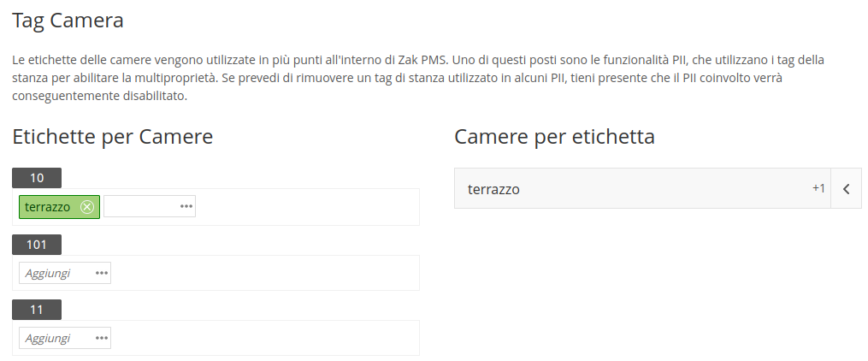Select room 10 dark label

[x=37, y=178]
